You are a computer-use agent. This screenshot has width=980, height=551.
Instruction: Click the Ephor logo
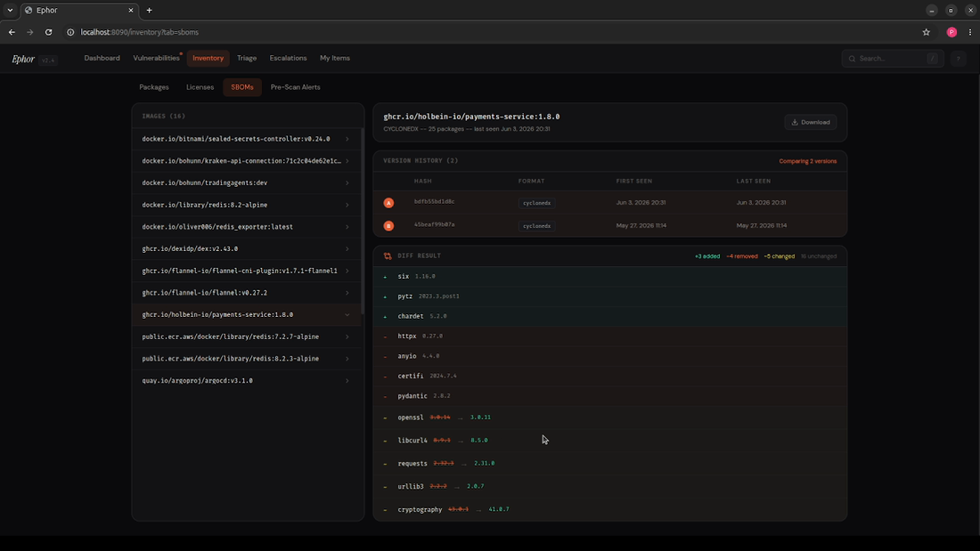(23, 59)
